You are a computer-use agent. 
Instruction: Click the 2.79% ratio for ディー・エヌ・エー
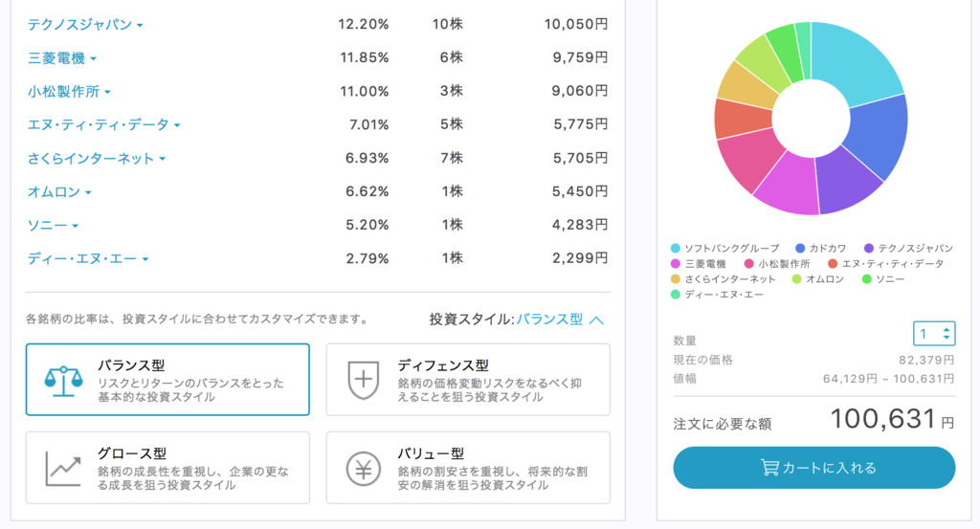tap(367, 258)
